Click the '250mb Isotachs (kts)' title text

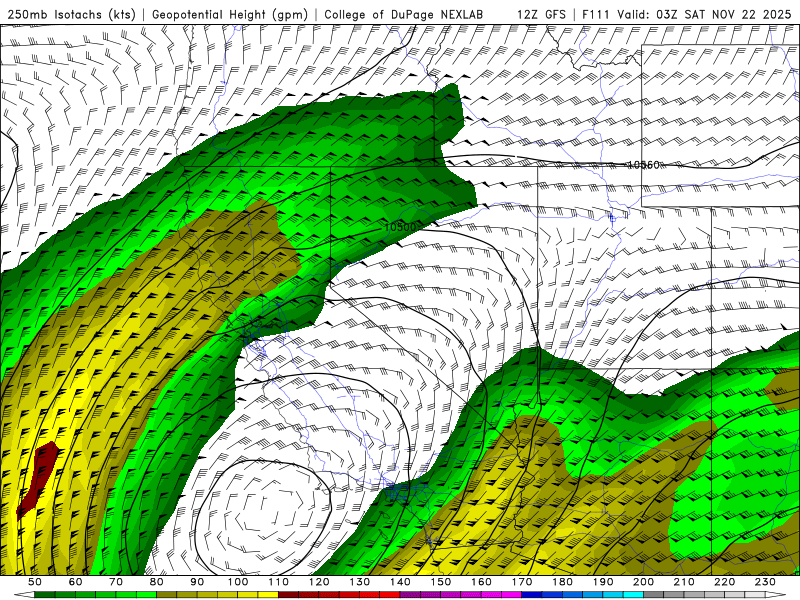[71, 14]
